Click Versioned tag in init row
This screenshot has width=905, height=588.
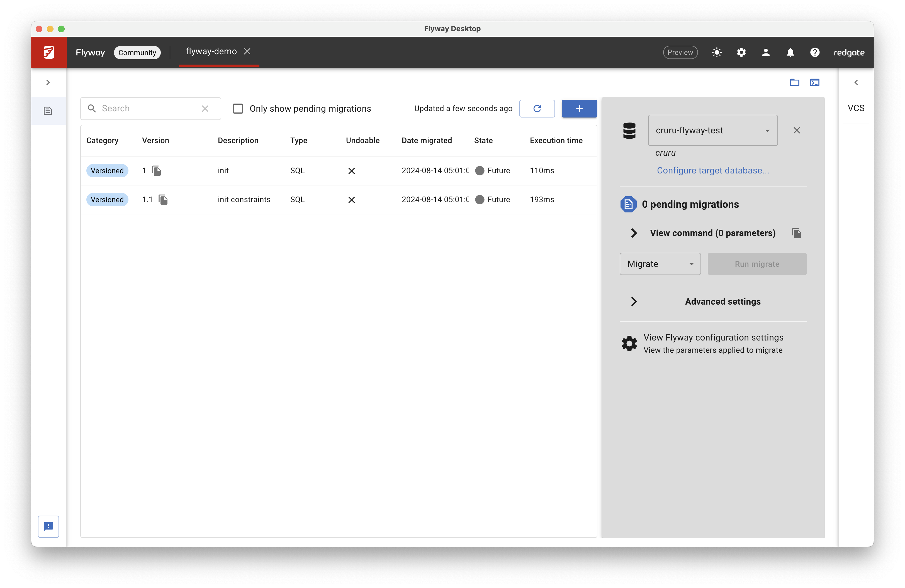pyautogui.click(x=107, y=171)
